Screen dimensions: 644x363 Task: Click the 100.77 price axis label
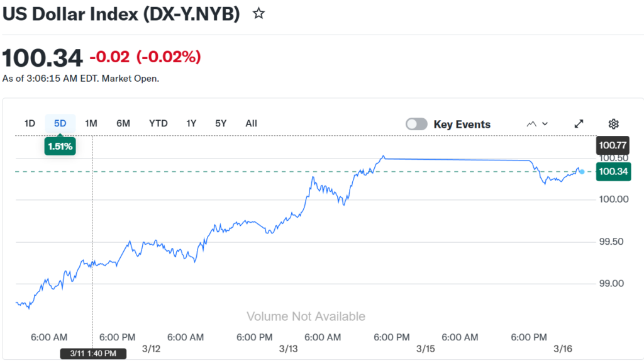pyautogui.click(x=613, y=146)
